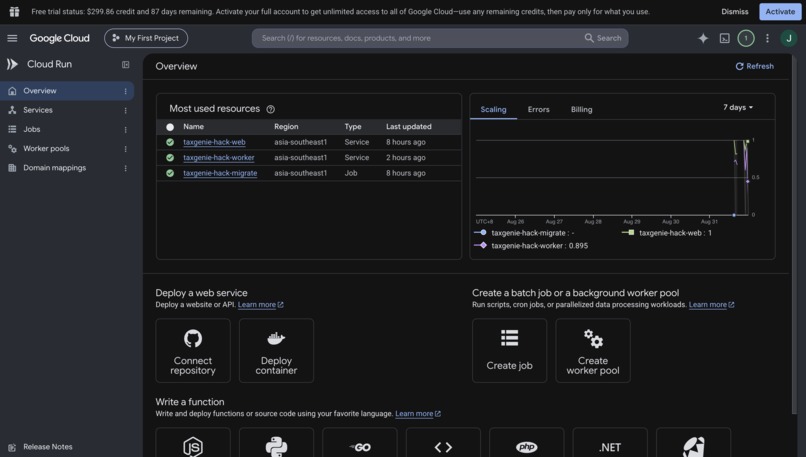The height and width of the screenshot is (457, 806).
Task: Toggle taxgenie-hack-migrate legend series
Action: [x=524, y=233]
